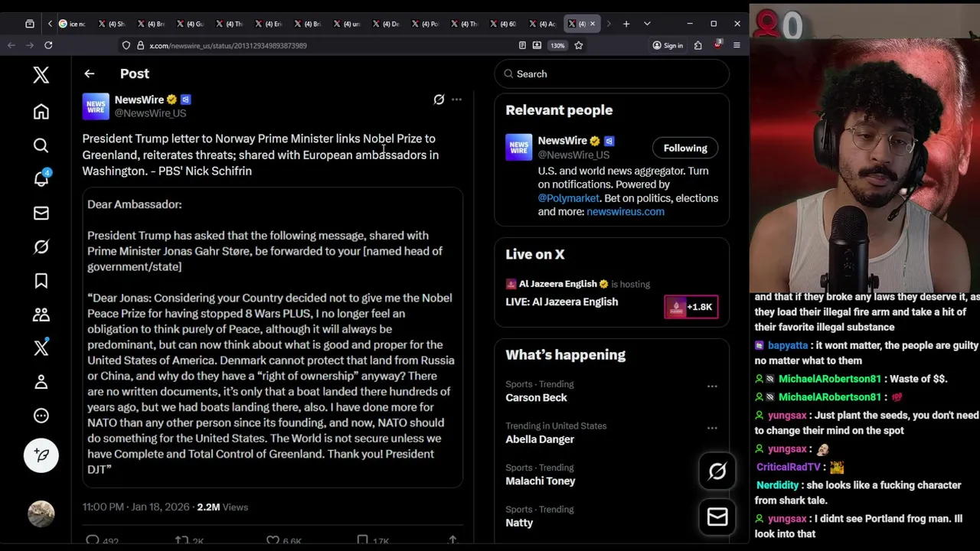Open more options for Carson Beck trend
980x551 pixels.
tap(712, 386)
